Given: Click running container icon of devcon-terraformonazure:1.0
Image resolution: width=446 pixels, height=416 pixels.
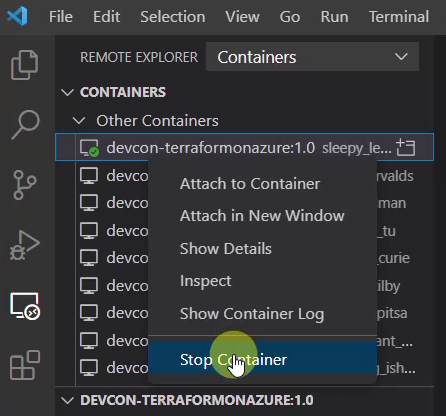Looking at the screenshot, I should (x=89, y=148).
